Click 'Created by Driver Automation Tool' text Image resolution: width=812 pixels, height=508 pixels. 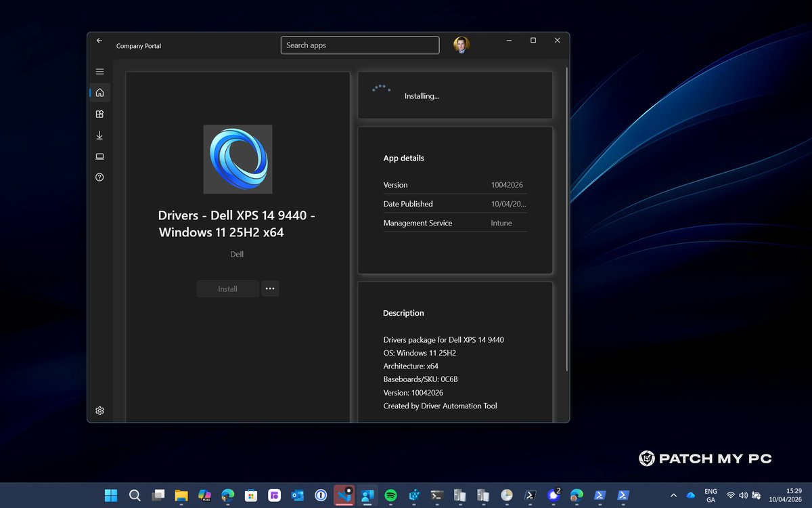click(440, 406)
